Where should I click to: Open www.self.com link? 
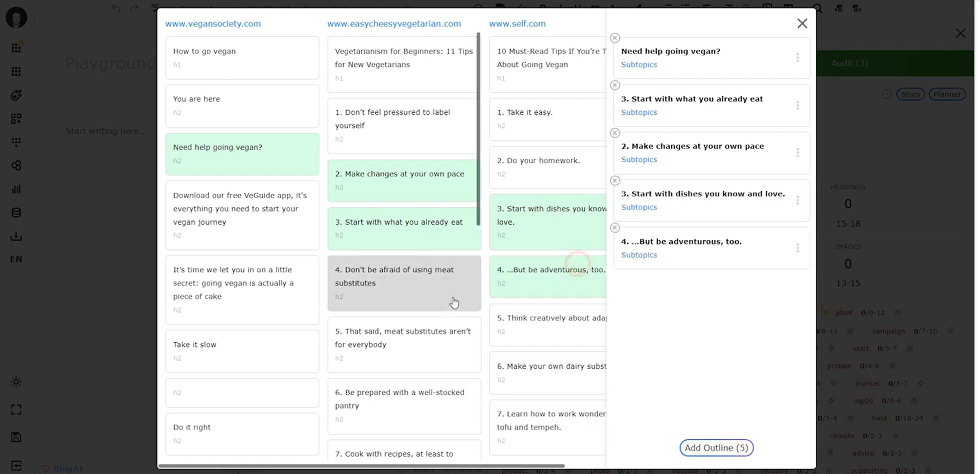(517, 23)
